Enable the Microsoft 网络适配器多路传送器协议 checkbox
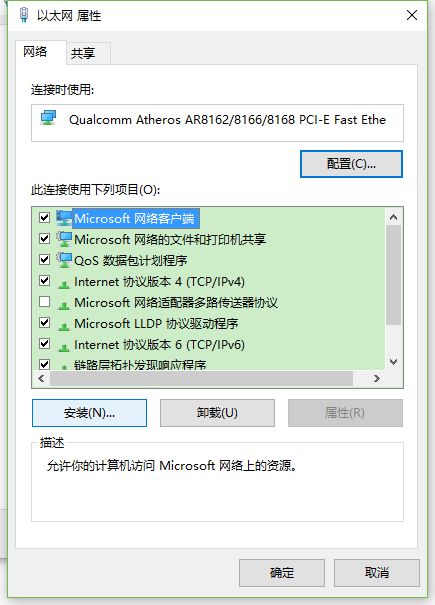This screenshot has width=435, height=605. click(x=45, y=301)
